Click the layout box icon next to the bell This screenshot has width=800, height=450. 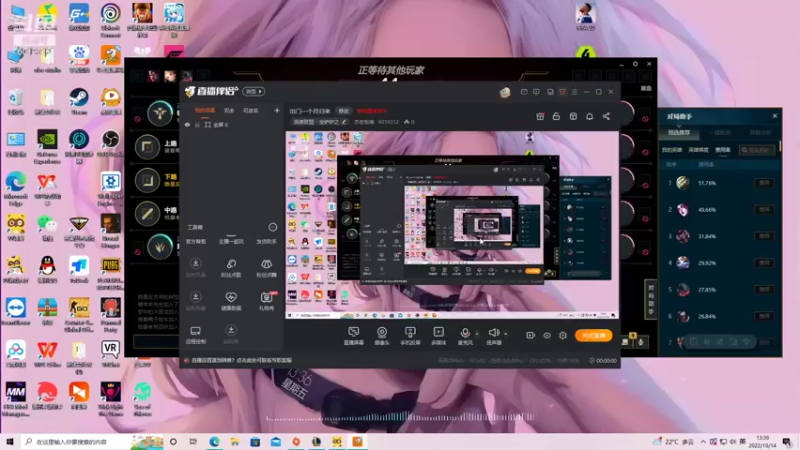pyautogui.click(x=573, y=116)
